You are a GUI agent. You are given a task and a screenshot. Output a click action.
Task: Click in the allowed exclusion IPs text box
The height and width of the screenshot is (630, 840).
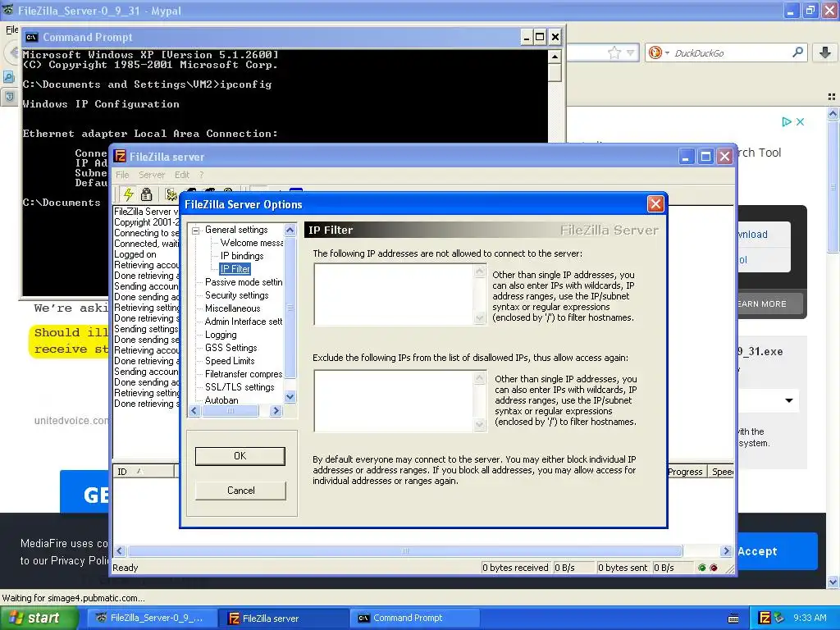pyautogui.click(x=395, y=400)
